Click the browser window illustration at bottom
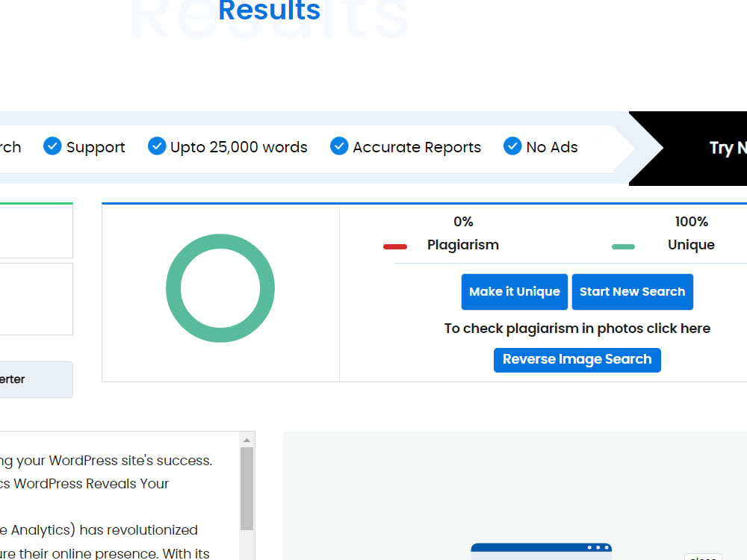The height and width of the screenshot is (560, 747). point(541,552)
